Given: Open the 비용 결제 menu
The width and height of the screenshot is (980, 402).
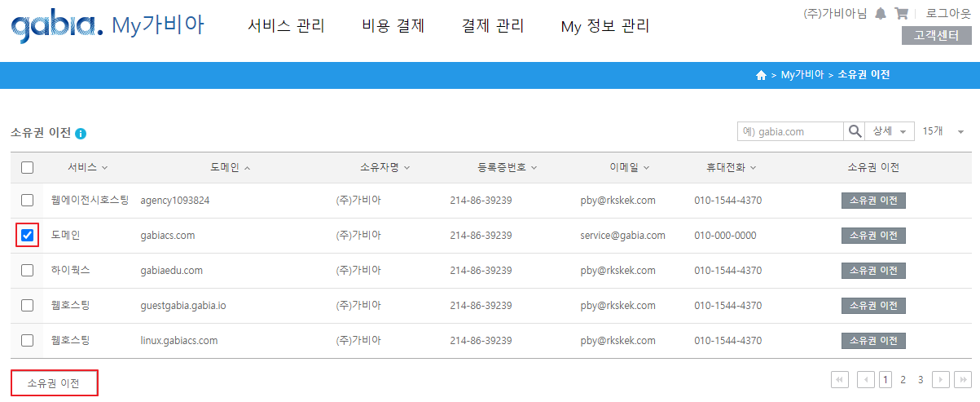Looking at the screenshot, I should pos(393,26).
